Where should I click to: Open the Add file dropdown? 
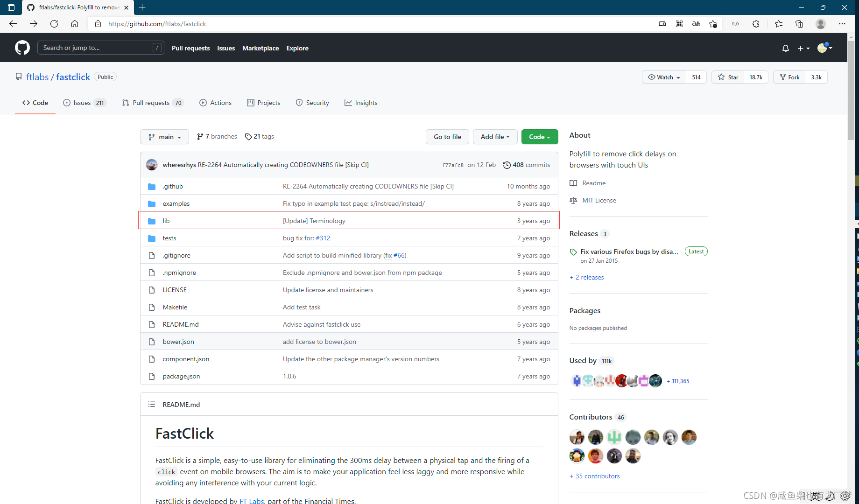click(495, 136)
